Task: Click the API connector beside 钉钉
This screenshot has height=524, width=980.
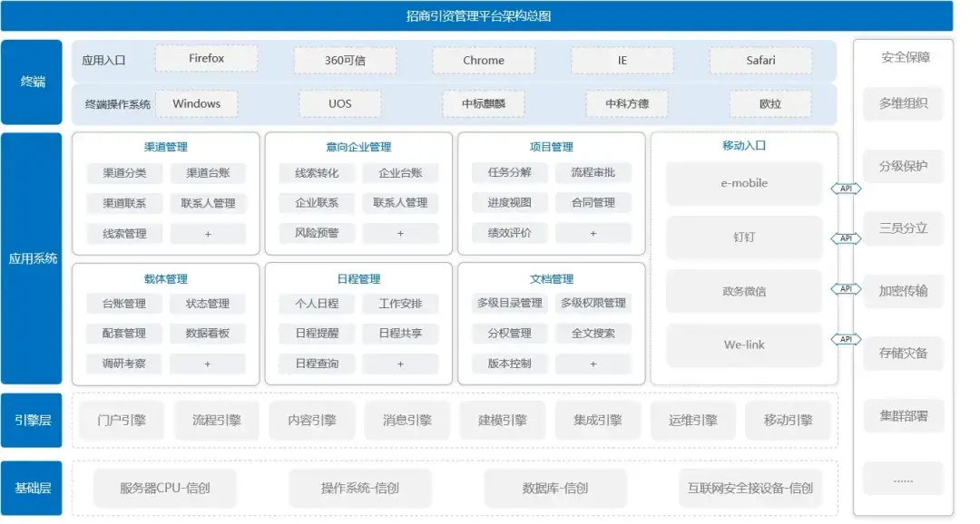Action: (845, 238)
